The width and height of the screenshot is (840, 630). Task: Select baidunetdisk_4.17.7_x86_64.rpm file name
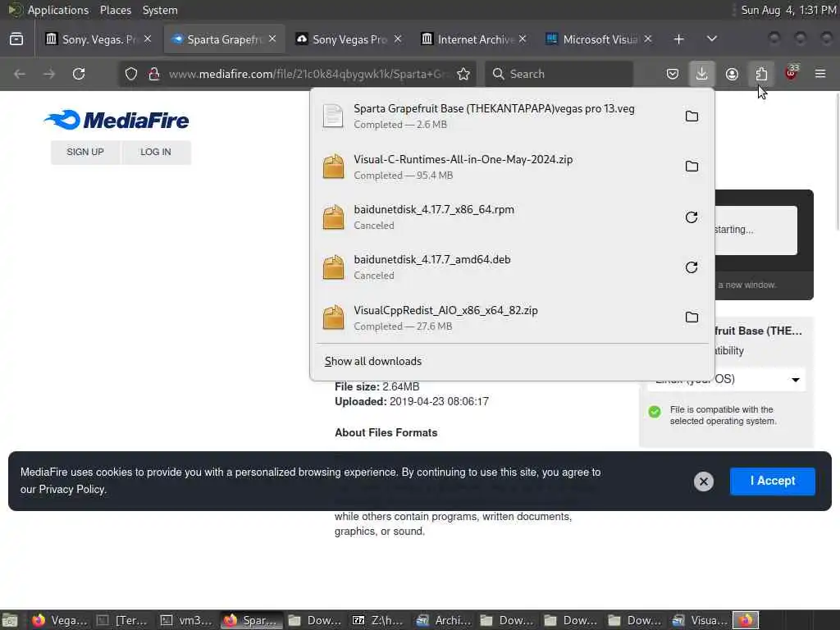[x=434, y=209]
